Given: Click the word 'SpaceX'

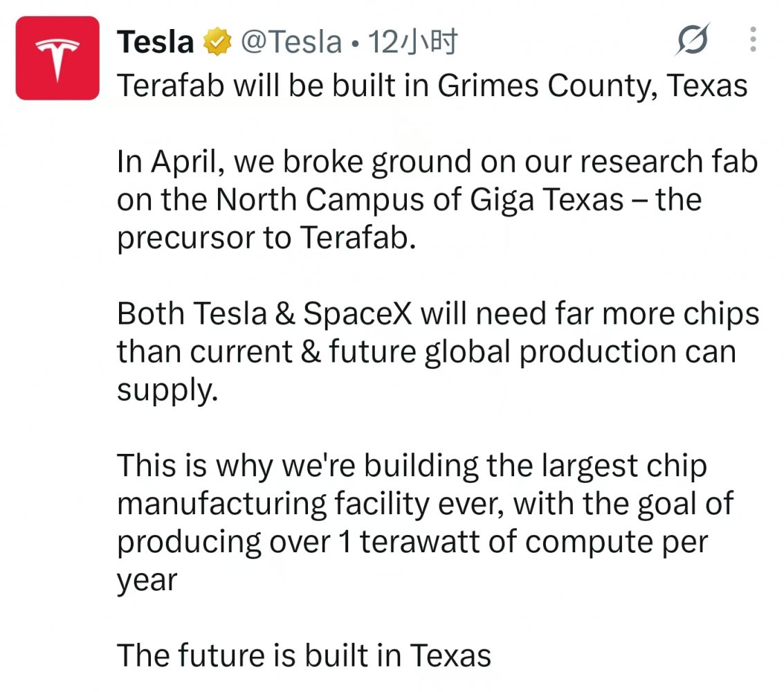Looking at the screenshot, I should 358,314.
